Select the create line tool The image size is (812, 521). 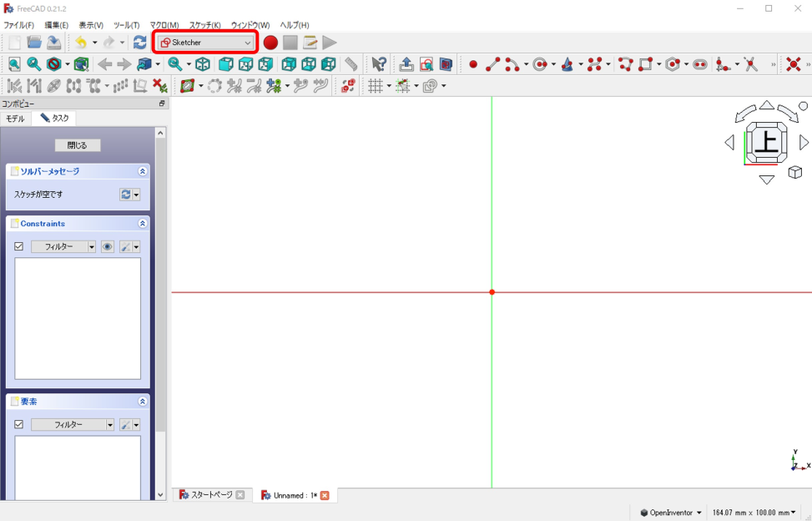pos(492,64)
